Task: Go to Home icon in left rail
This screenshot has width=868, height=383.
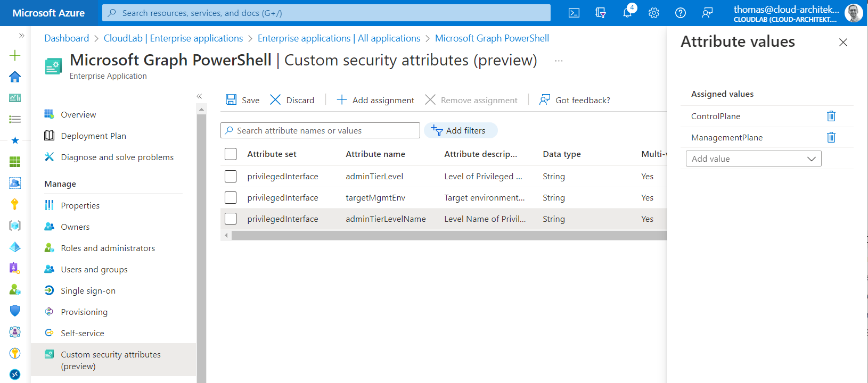Action: [15, 77]
